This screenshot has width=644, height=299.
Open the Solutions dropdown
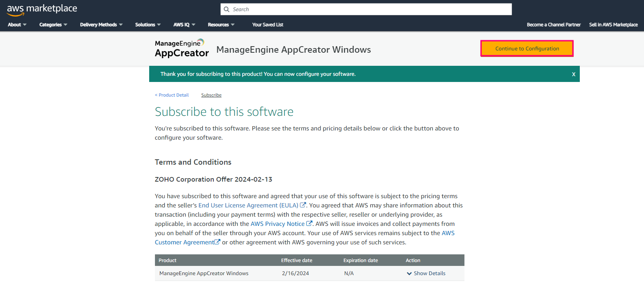(148, 25)
